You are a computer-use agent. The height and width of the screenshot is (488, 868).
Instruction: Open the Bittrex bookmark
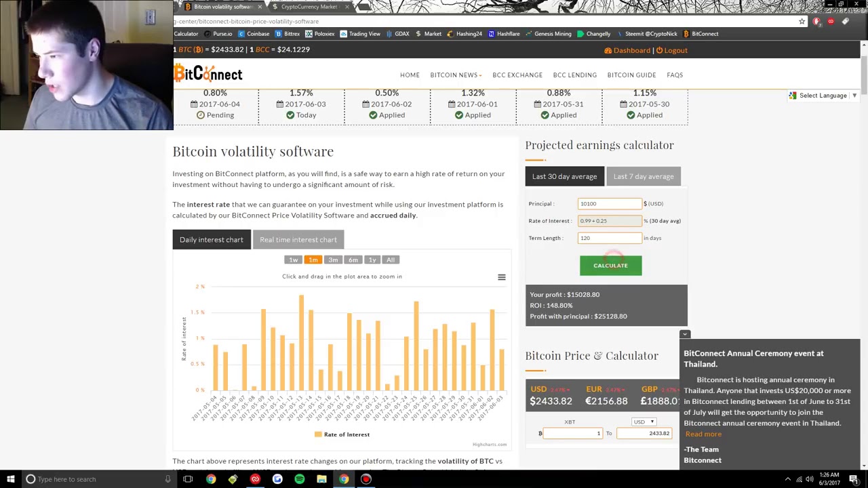point(288,34)
